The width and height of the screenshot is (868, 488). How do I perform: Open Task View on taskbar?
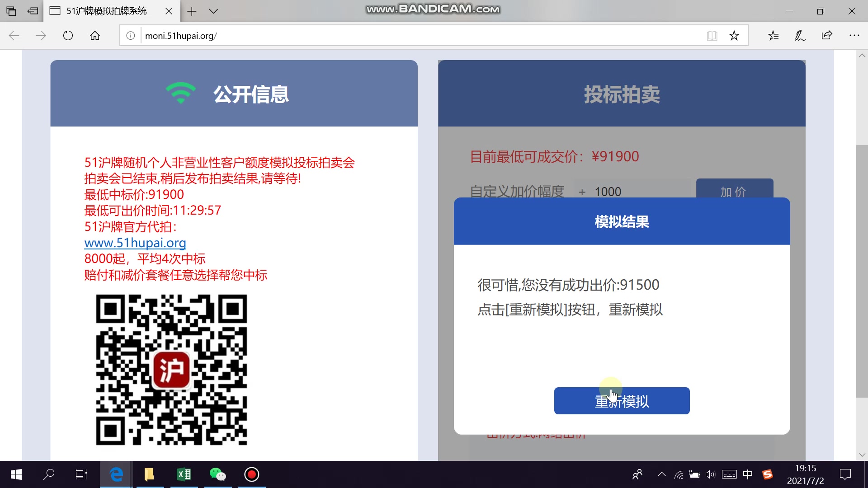click(x=81, y=474)
